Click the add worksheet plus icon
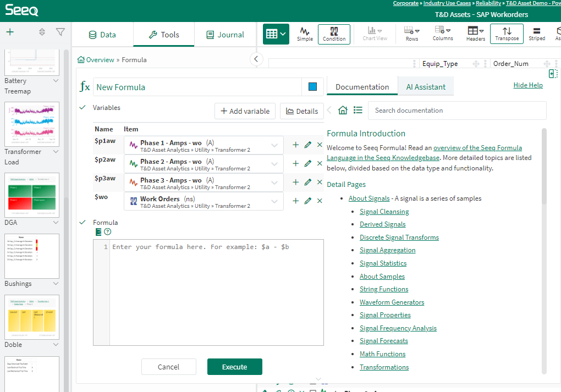561x392 pixels. click(10, 32)
